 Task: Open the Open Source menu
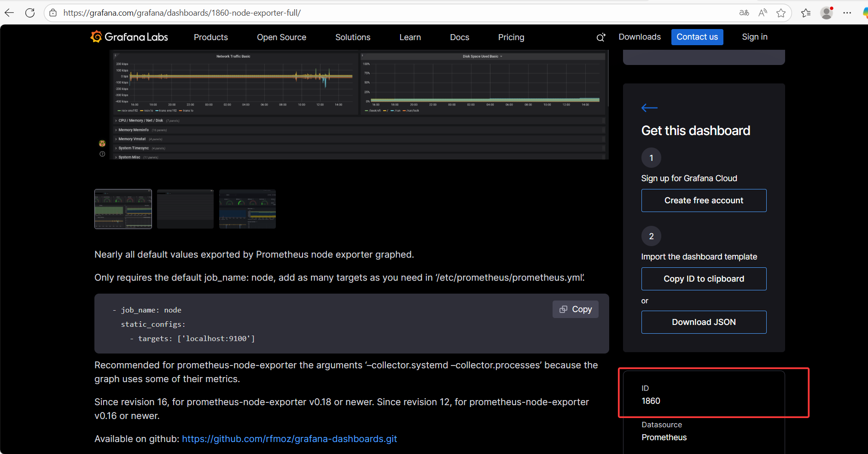[x=281, y=37]
